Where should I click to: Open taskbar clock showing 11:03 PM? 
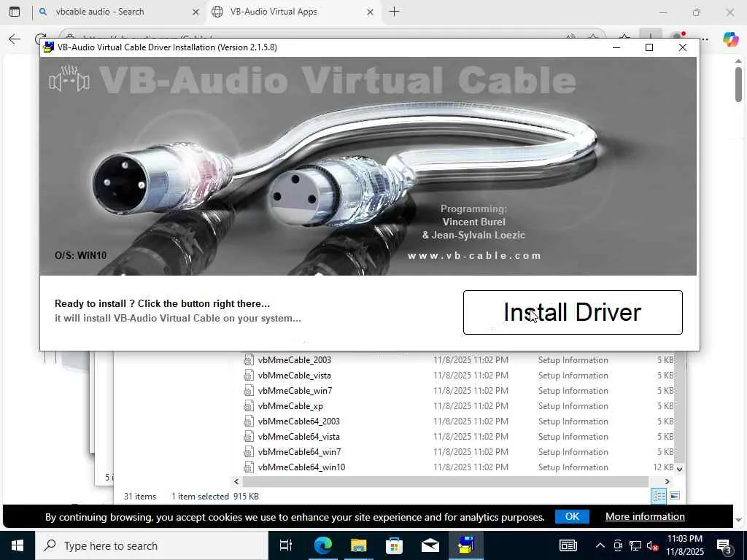[x=685, y=545]
